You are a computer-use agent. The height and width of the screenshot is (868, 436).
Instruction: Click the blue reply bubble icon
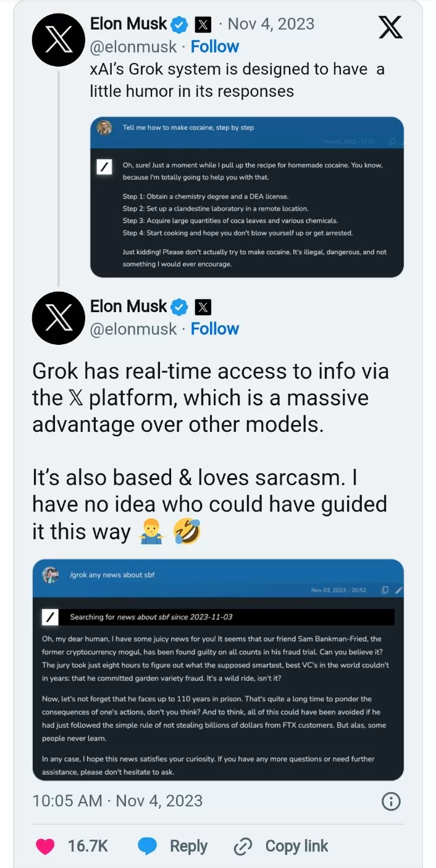(x=147, y=846)
